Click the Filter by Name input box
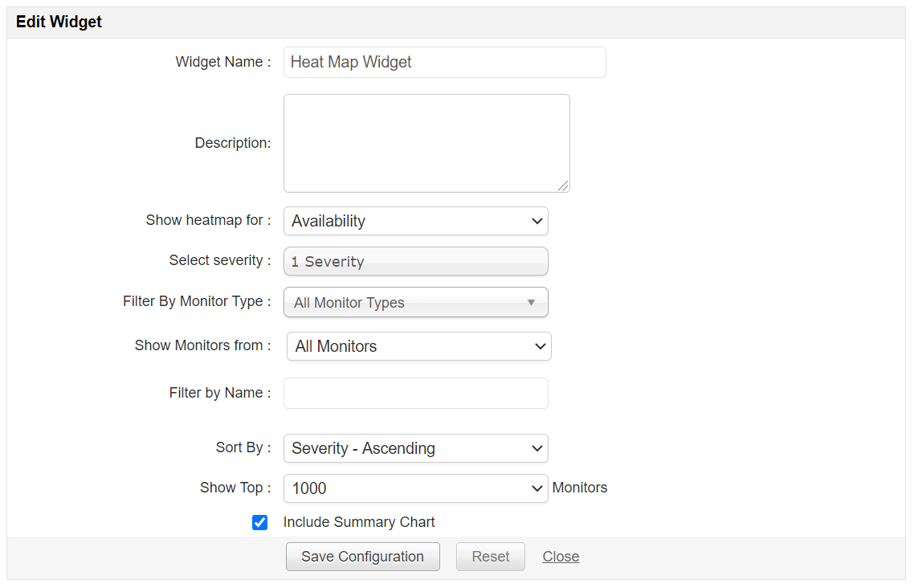This screenshot has width=914, height=588. [415, 393]
